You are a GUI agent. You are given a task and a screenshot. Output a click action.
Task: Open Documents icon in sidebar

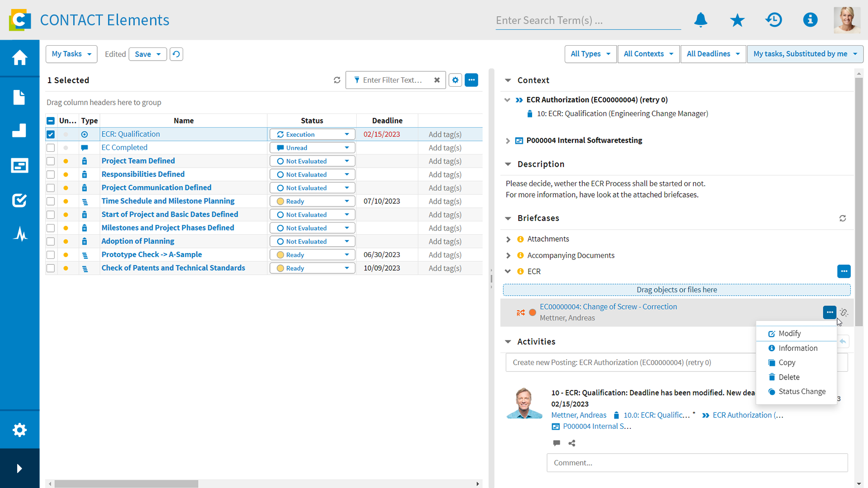pyautogui.click(x=19, y=97)
